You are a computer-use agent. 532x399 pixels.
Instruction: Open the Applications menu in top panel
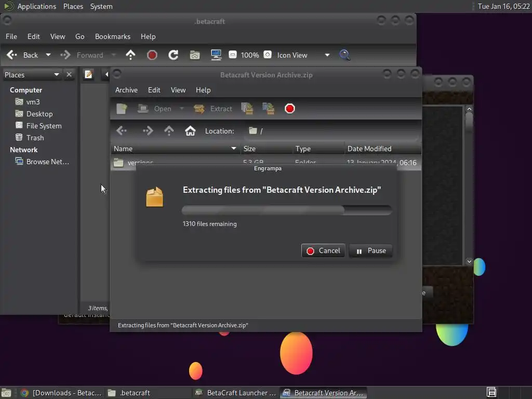click(x=37, y=6)
